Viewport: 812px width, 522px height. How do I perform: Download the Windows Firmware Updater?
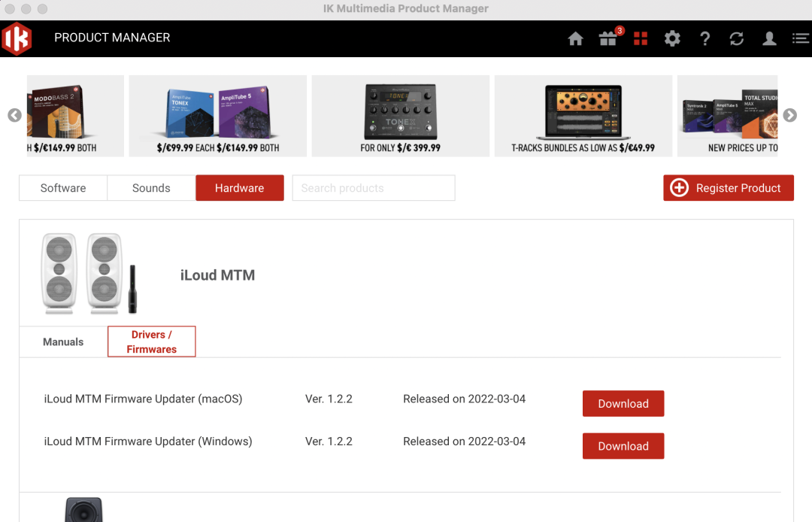623,446
